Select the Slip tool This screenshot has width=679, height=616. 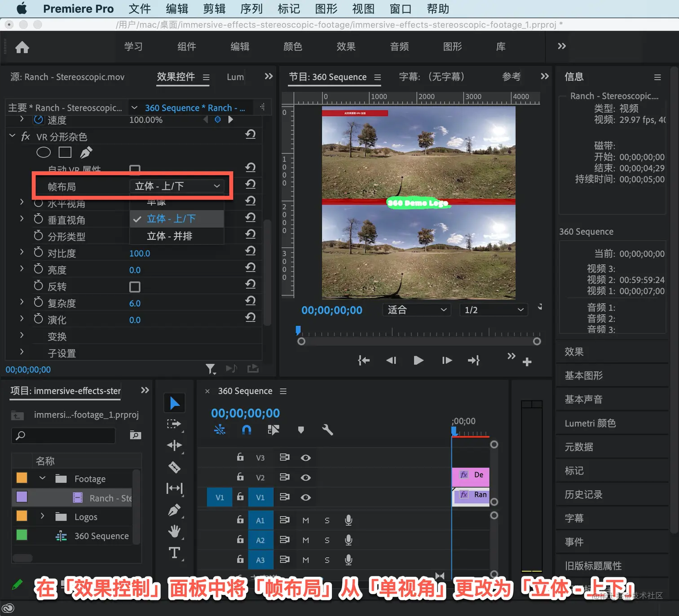pos(174,488)
